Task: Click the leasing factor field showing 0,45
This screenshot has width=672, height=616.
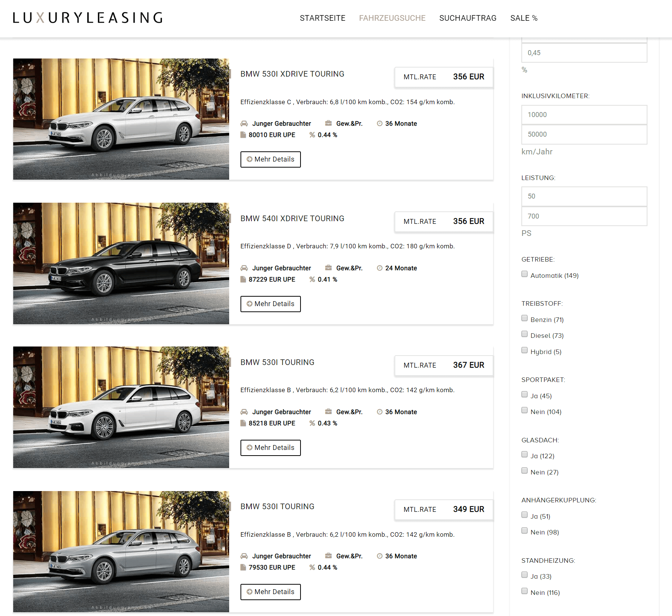Action: (584, 53)
